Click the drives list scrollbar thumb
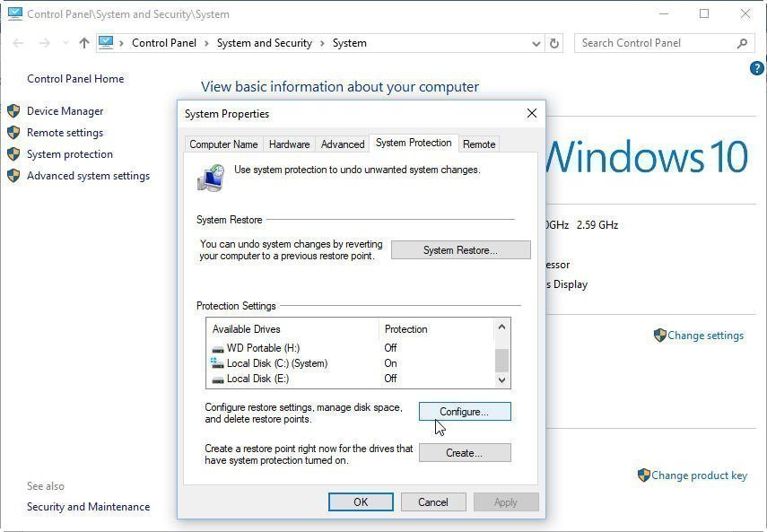Viewport: 767px width, 532px height. click(501, 361)
